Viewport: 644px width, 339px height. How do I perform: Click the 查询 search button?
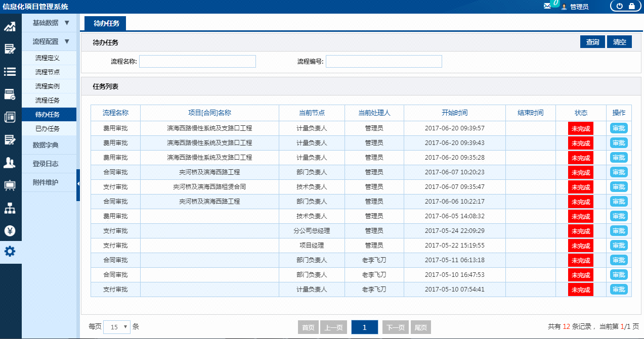(x=592, y=41)
